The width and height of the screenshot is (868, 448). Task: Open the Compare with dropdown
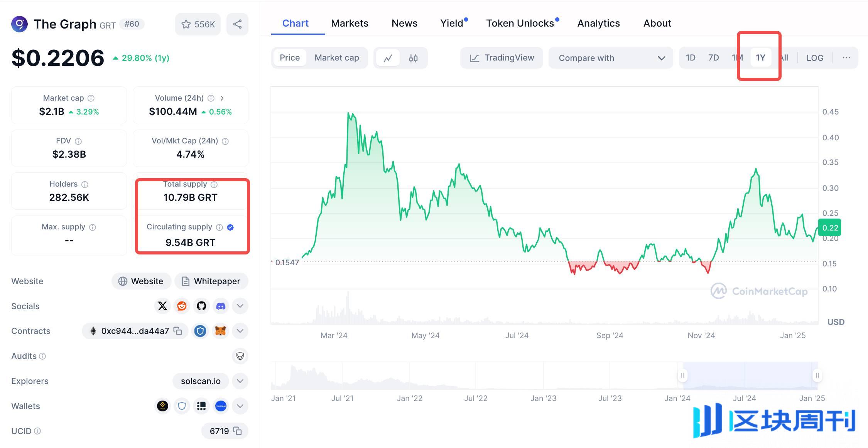tap(611, 58)
